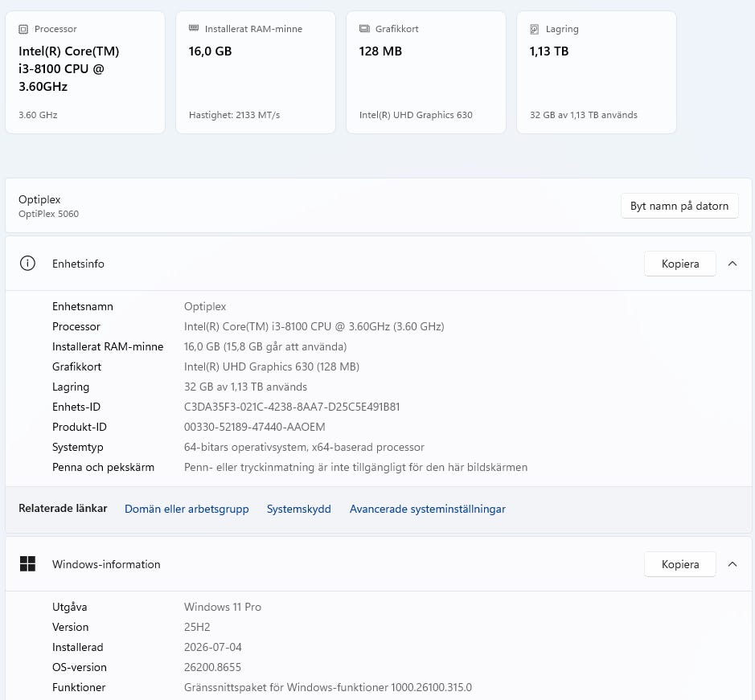Open Avancerade systeminställningar link
Screen dimensions: 755x700
pyautogui.click(x=427, y=509)
